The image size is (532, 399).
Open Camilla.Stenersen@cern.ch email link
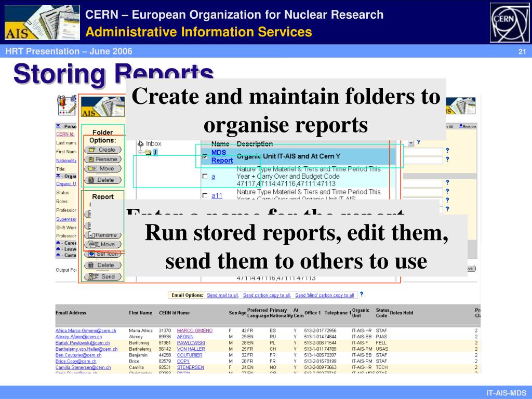(83, 367)
